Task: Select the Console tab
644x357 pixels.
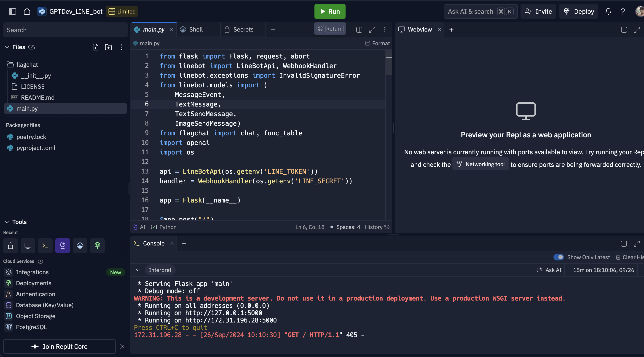Action: 154,244
